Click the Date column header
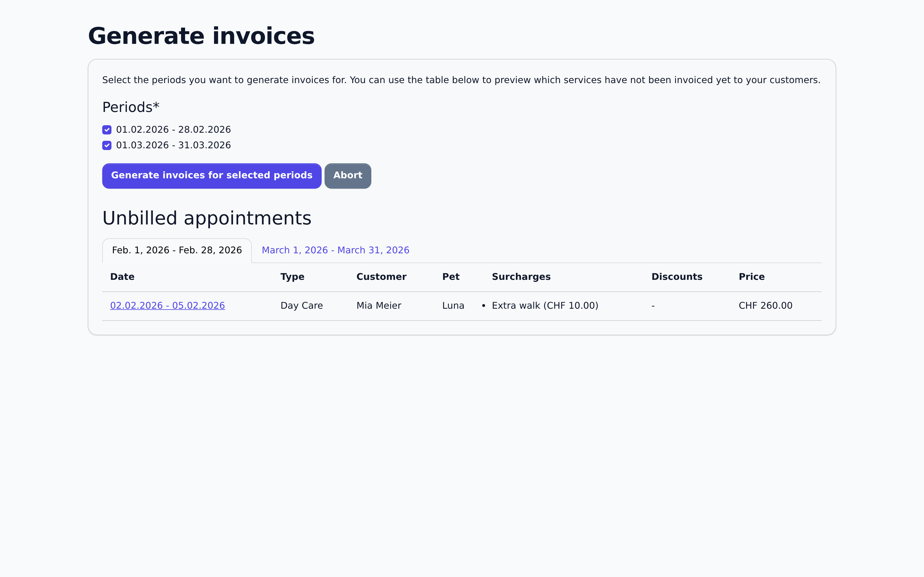The image size is (924, 577). coord(122,277)
